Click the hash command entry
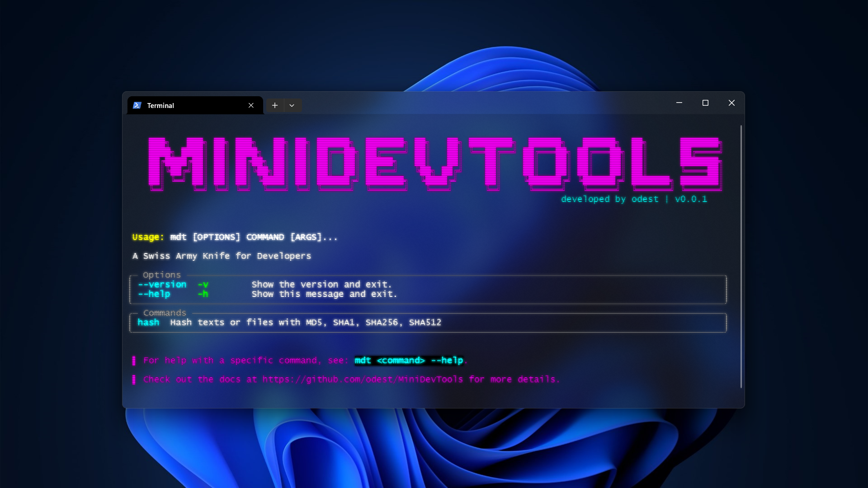 click(x=148, y=322)
